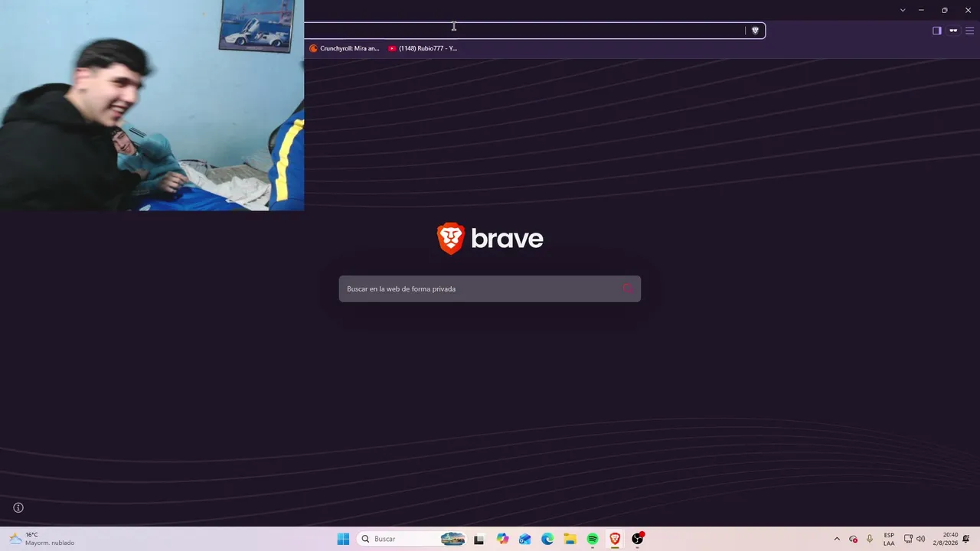Show hidden system tray icons
The height and width of the screenshot is (551, 980).
(837, 539)
